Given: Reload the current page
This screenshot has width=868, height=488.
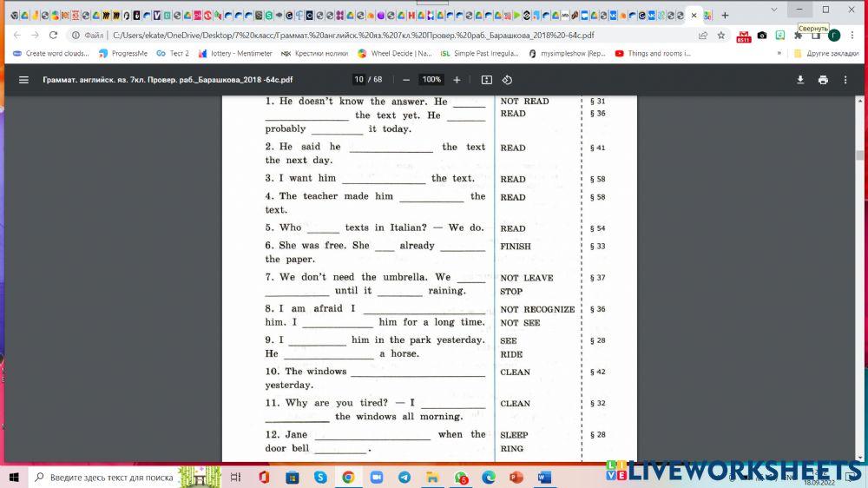Looking at the screenshot, I should [54, 36].
